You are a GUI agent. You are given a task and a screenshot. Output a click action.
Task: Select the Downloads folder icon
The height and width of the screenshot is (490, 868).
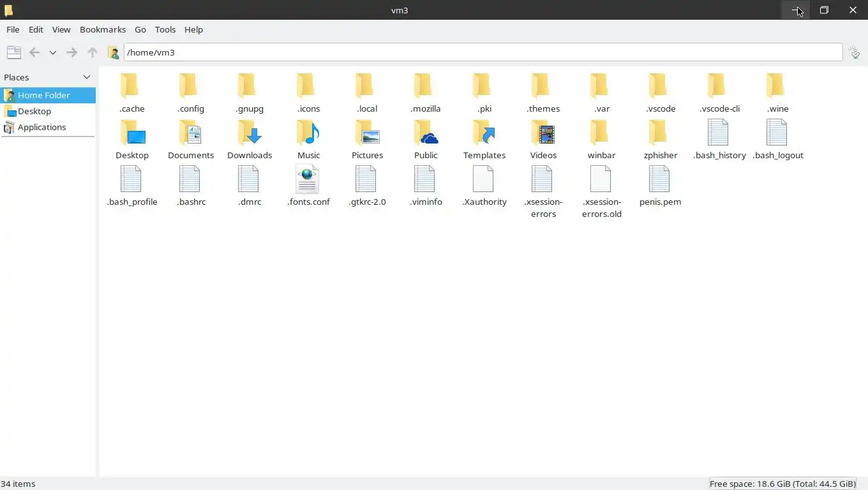(250, 133)
